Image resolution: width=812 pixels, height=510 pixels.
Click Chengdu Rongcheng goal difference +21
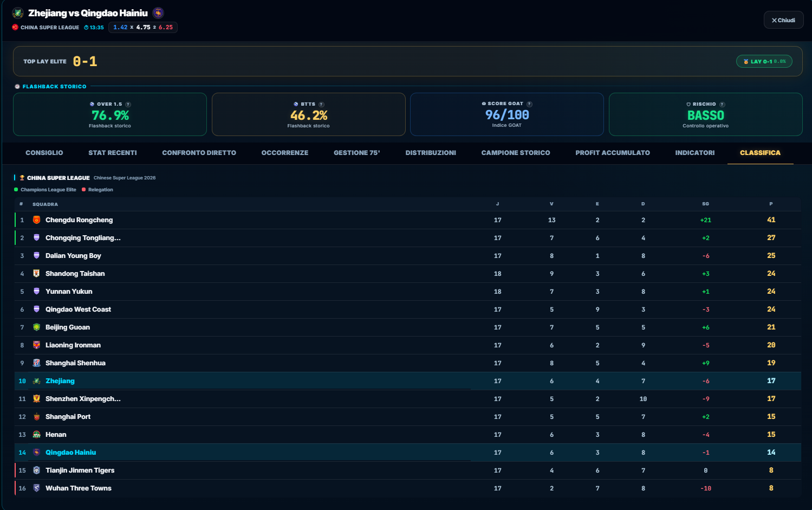click(x=706, y=220)
